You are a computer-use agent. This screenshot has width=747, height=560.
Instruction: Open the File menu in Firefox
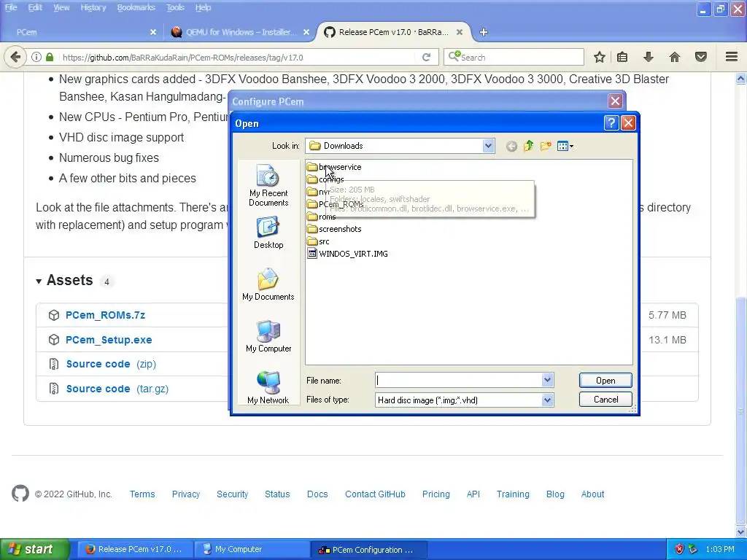[x=11, y=7]
